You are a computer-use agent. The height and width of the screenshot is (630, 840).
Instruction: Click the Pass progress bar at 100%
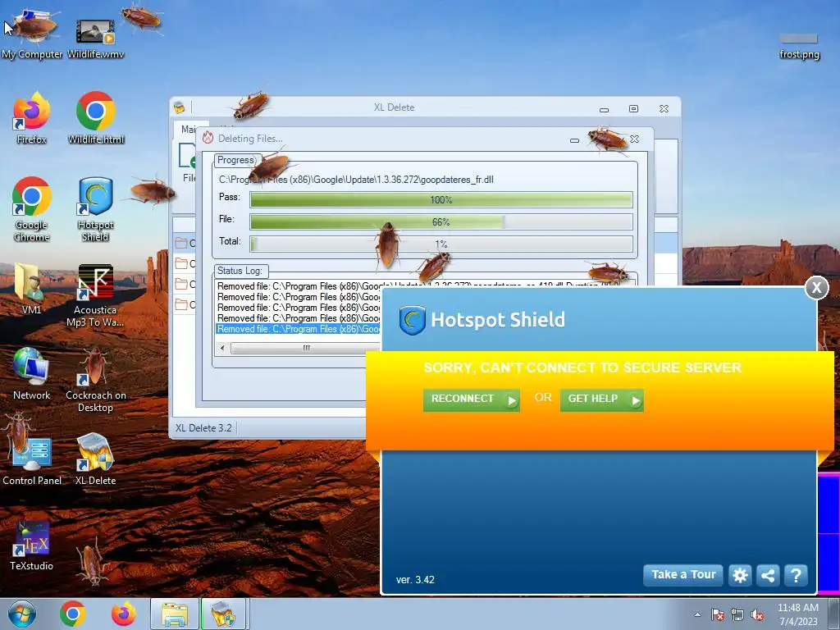(x=441, y=200)
